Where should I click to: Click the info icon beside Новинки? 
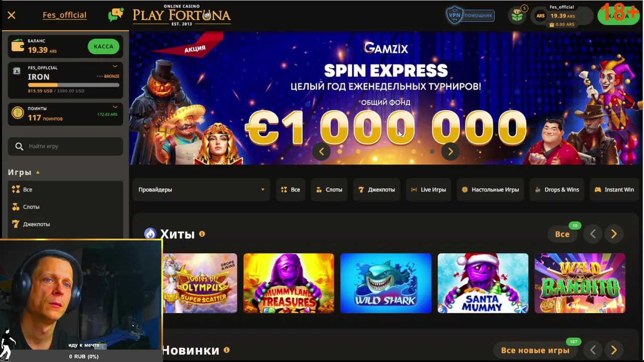pos(226,350)
